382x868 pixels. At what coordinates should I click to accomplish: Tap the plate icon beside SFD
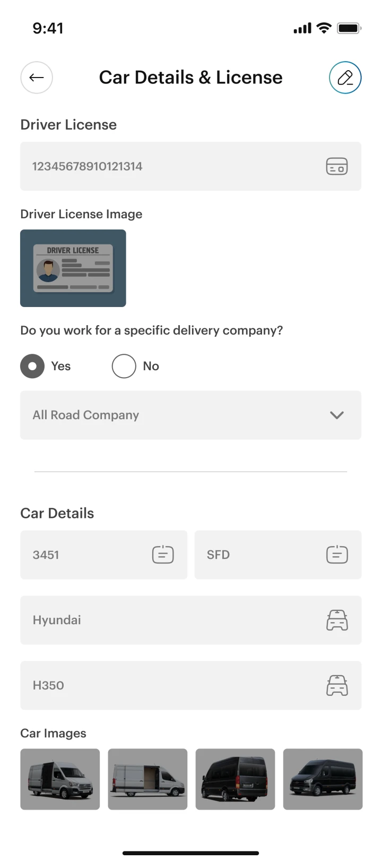[x=336, y=555]
